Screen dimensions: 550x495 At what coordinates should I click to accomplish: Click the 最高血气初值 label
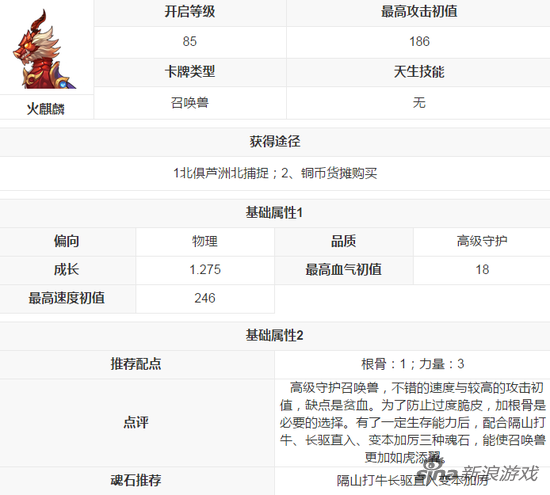(x=344, y=270)
